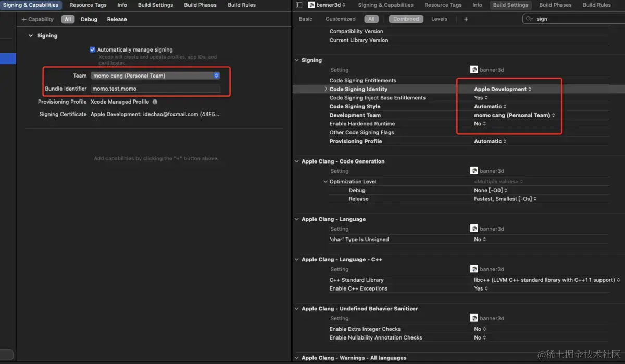This screenshot has height=364, width=625.
Task: Click the banner3d target icon in header
Action: point(311,5)
